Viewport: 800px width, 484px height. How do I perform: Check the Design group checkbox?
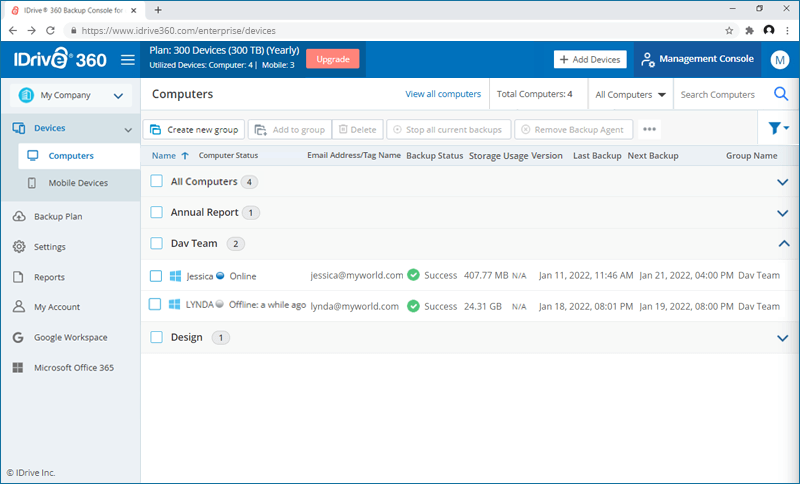coord(157,337)
